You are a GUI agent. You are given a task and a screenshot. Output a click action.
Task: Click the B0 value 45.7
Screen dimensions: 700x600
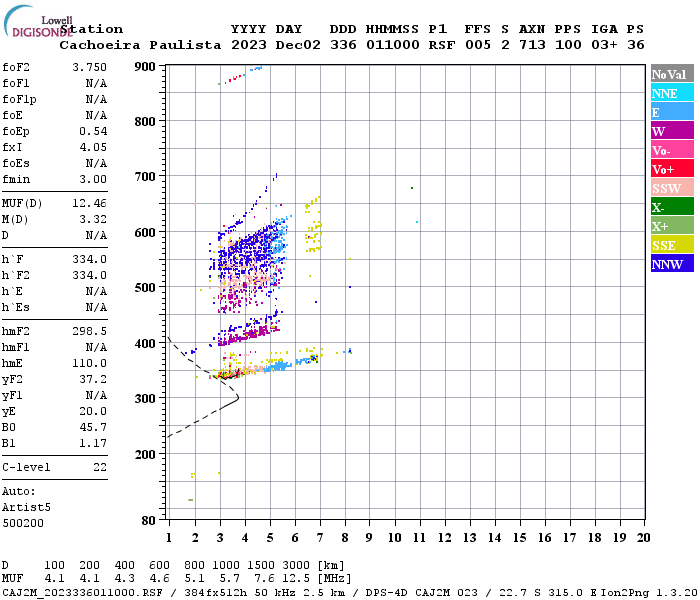pos(93,427)
